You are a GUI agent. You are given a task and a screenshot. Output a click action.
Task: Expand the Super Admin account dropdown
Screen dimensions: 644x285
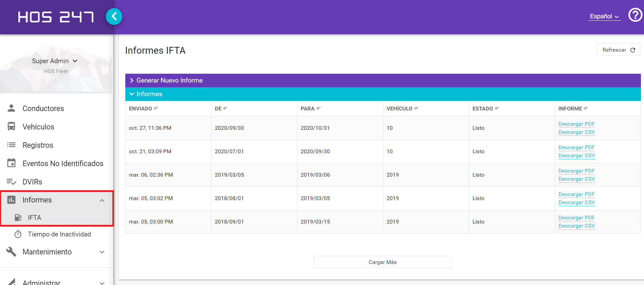tap(55, 61)
